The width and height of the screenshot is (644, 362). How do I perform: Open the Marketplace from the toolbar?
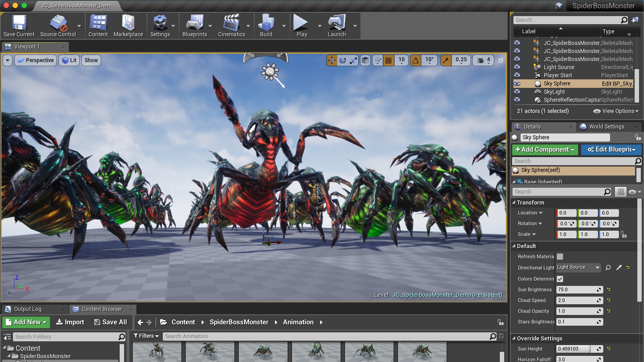(x=128, y=25)
